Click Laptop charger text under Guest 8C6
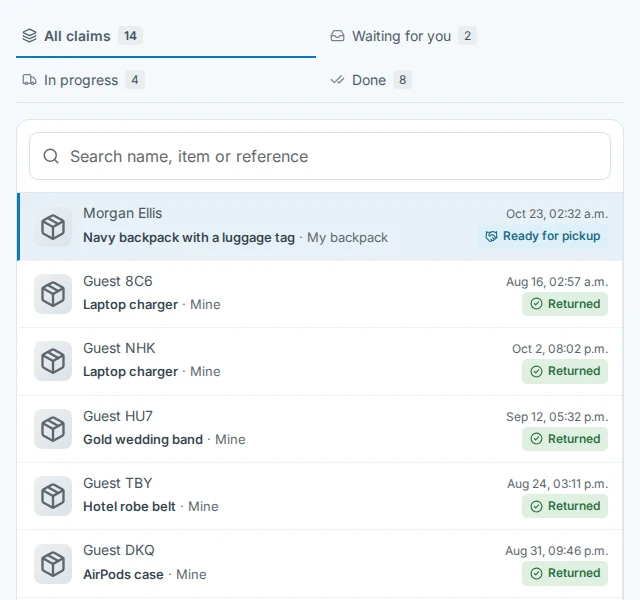Screen dimensions: 640x600 tap(131, 304)
